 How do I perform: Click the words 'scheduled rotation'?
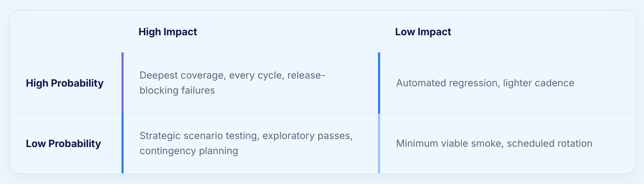pos(550,143)
